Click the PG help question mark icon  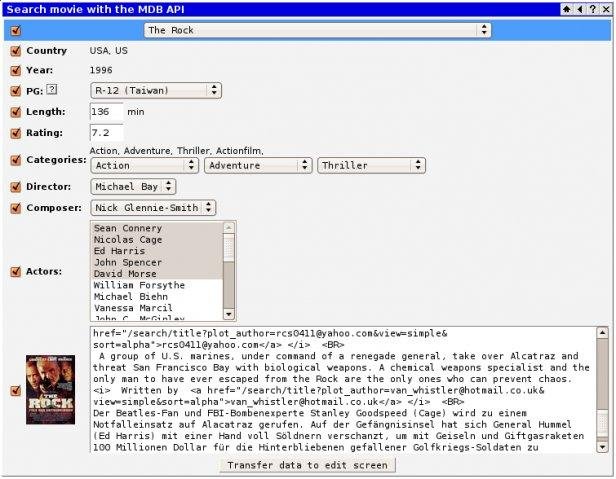pos(51,89)
